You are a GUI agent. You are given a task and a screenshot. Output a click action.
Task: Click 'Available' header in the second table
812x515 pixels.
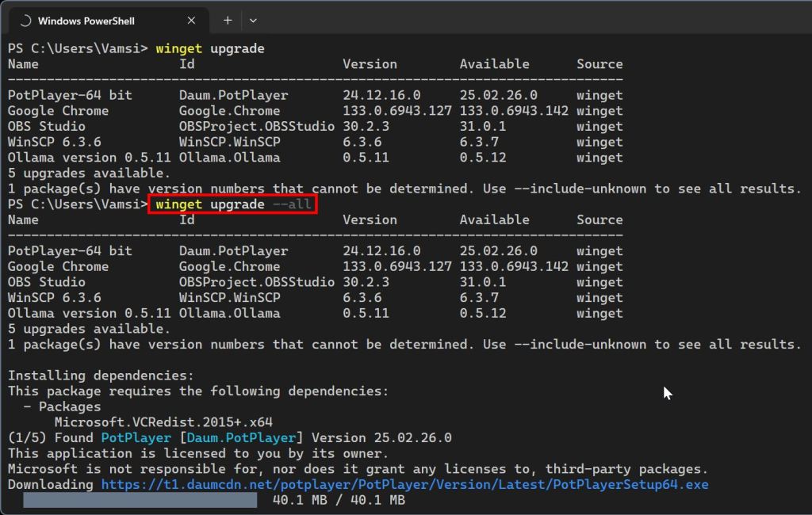(x=495, y=220)
